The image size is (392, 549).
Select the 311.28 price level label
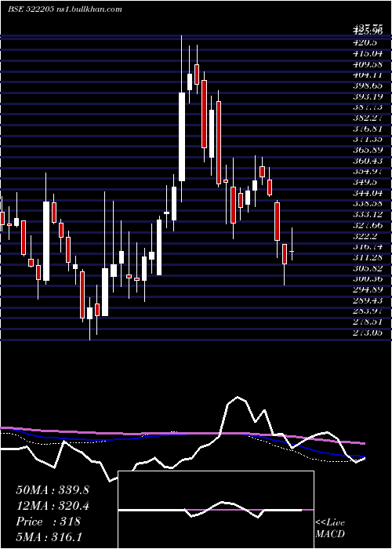(368, 258)
